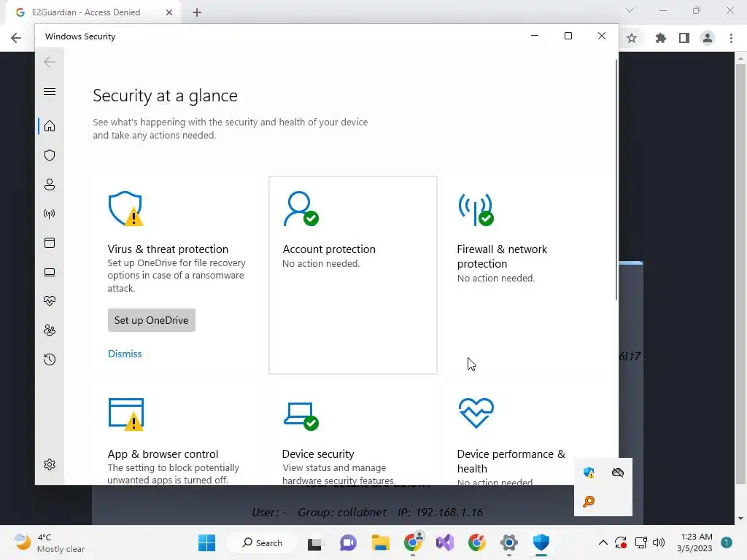Go back using Windows Security back arrow

pos(50,62)
